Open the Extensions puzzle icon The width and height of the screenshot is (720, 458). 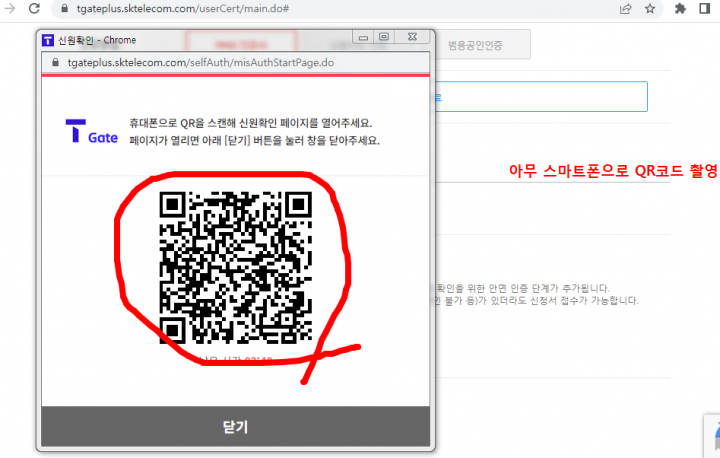click(680, 8)
